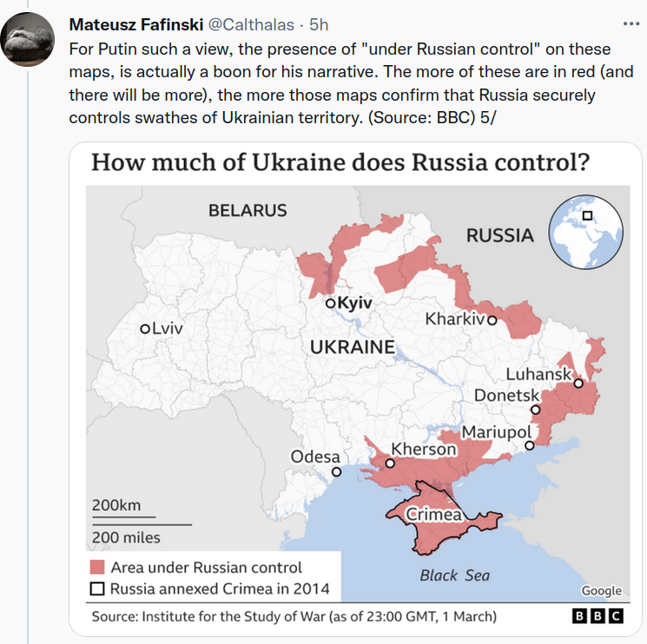
Task: Click the map headline about Russian control
Action: click(341, 163)
